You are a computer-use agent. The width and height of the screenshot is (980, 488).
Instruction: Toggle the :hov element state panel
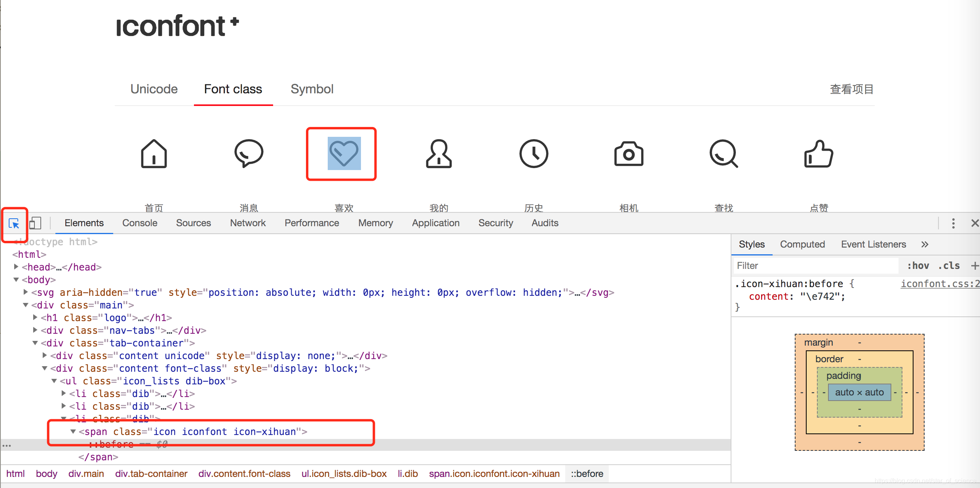[x=918, y=266]
